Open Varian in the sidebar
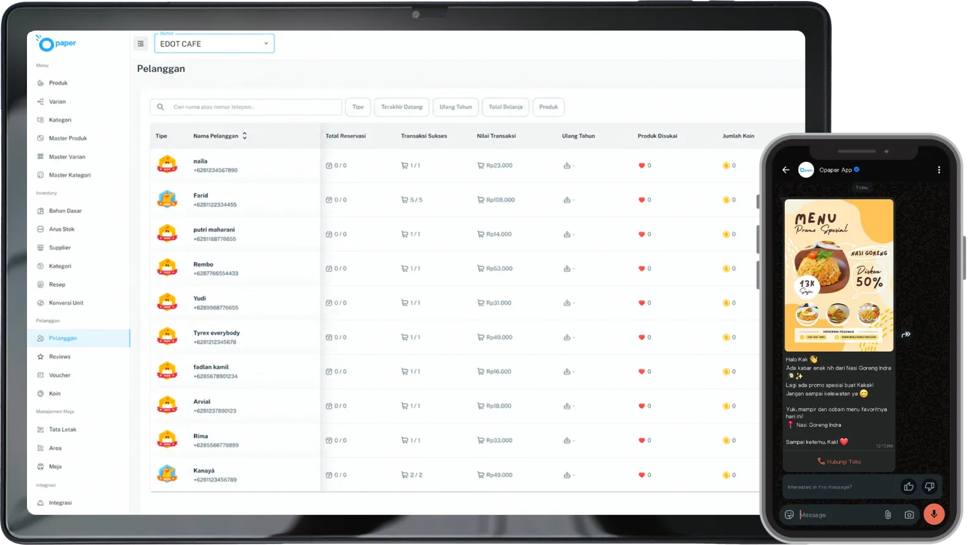This screenshot has height=545, width=980. point(57,102)
